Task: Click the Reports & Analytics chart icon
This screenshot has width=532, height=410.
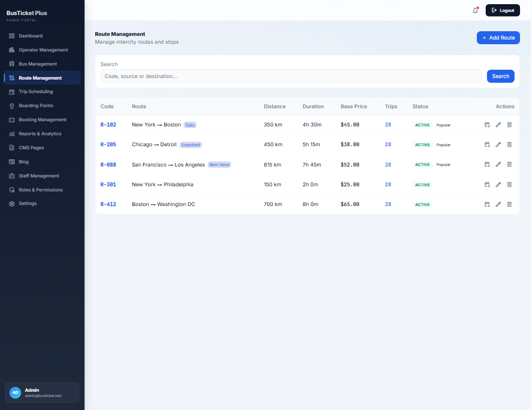Action: (12, 134)
